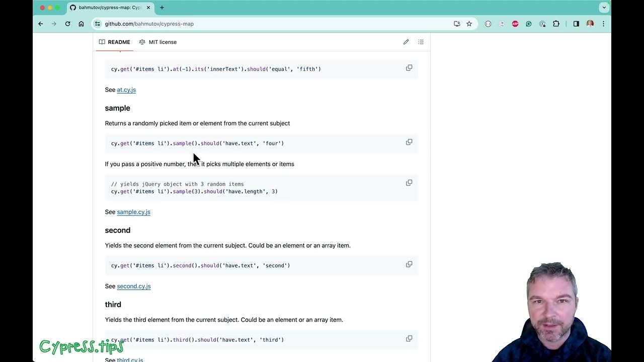The width and height of the screenshot is (644, 362).
Task: Open the Chrome profile avatar
Action: 590,24
